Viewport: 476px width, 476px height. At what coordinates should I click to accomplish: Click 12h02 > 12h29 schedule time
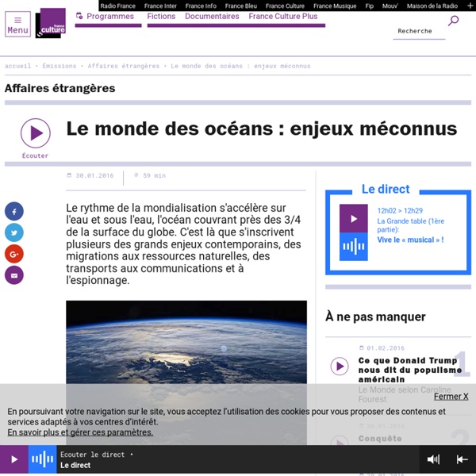[400, 211]
